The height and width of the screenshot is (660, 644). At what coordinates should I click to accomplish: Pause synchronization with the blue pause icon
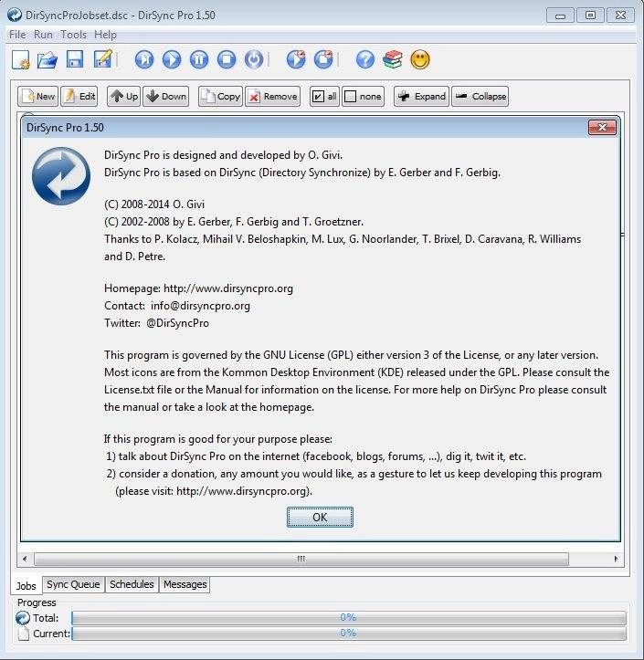click(x=199, y=59)
